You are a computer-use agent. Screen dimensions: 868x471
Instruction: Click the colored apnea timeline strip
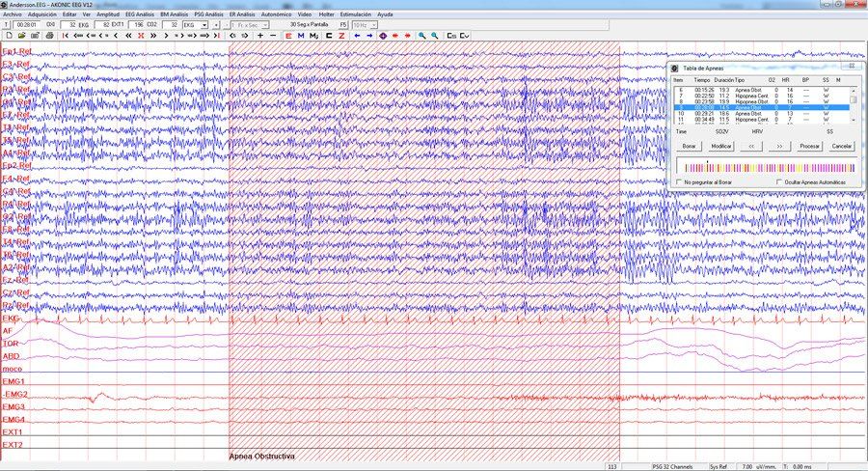(x=766, y=167)
